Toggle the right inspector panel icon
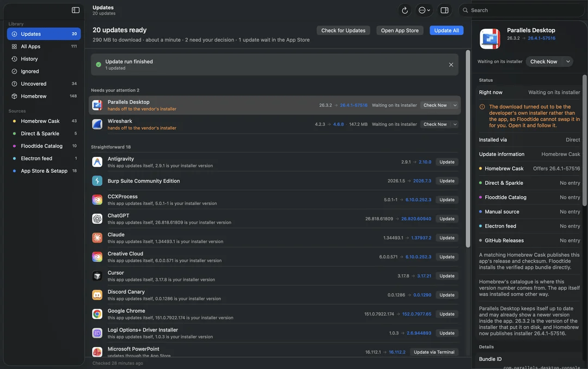This screenshot has height=369, width=588. click(444, 10)
